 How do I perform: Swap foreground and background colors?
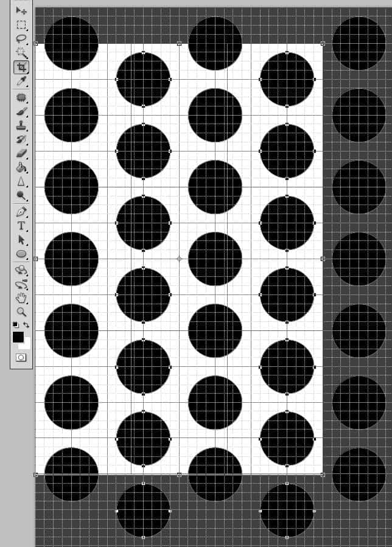26,324
